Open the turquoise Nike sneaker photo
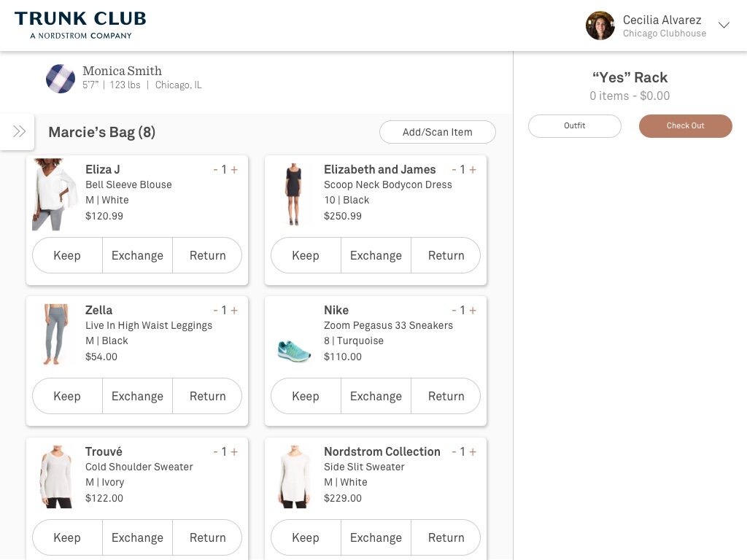Viewport: 747px width, 560px height. pos(294,351)
